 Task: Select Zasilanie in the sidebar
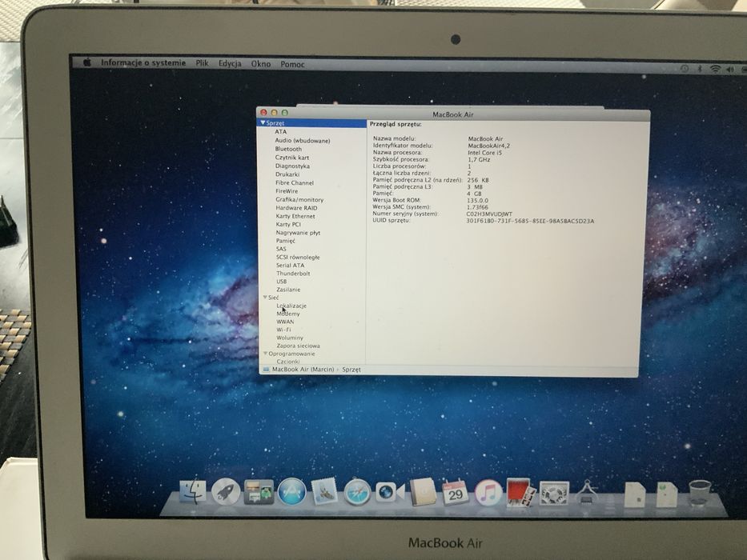(288, 289)
